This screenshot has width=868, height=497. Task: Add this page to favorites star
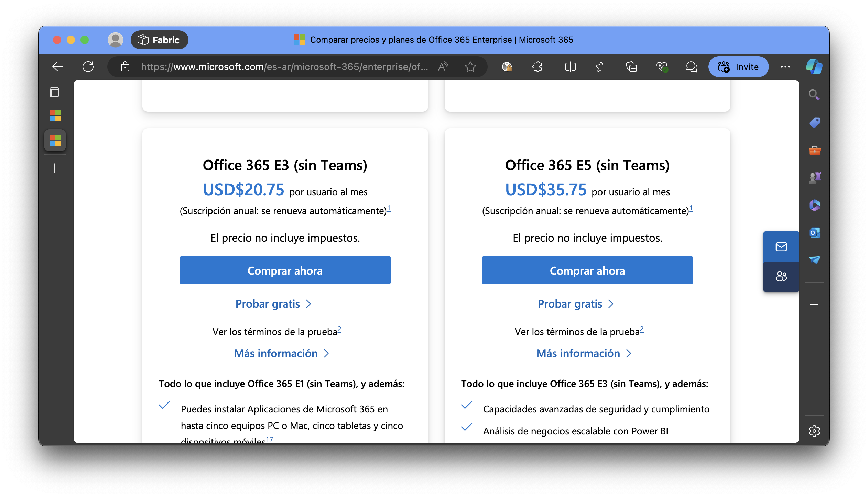pyautogui.click(x=470, y=66)
